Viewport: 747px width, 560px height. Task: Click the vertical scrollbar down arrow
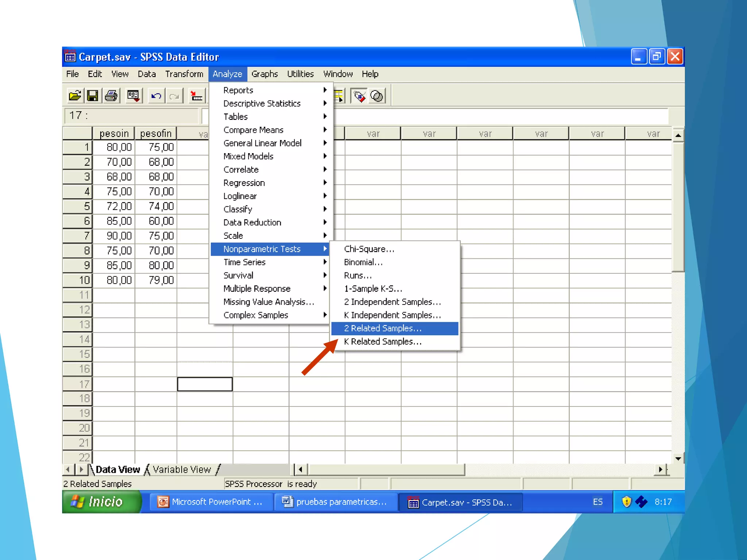tap(678, 459)
